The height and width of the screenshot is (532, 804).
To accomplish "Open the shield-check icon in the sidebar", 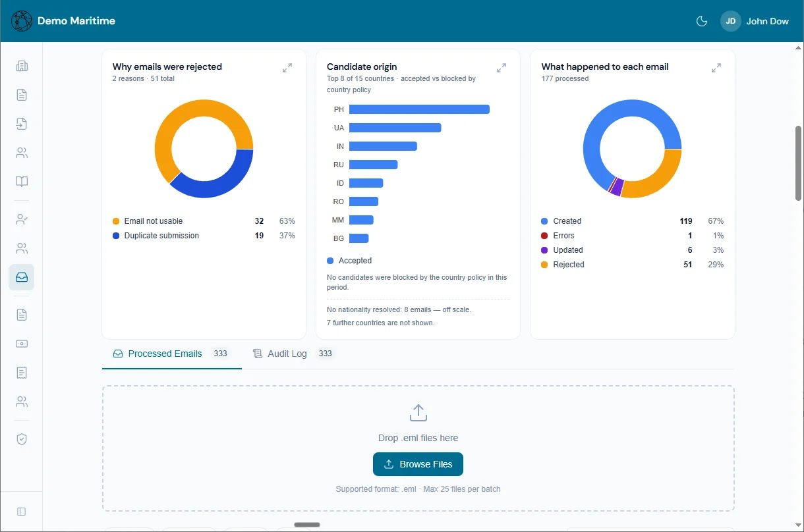I will pos(22,439).
